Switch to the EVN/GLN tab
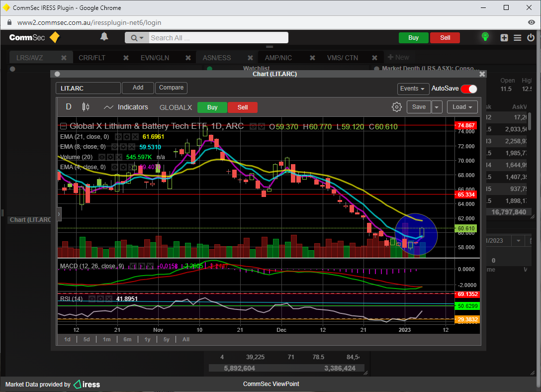The width and height of the screenshot is (541, 392). coord(155,58)
